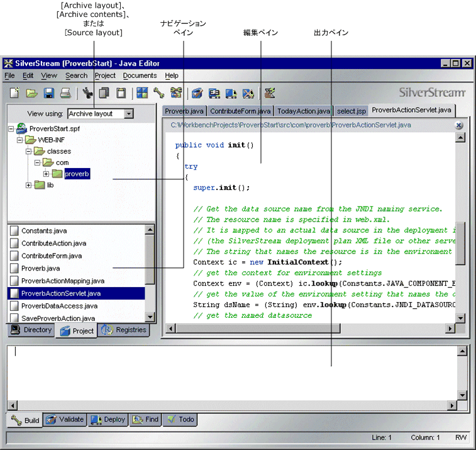Image resolution: width=476 pixels, height=450 pixels.
Task: Select SaveProverbAction.java in the file list
Action: [x=58, y=318]
